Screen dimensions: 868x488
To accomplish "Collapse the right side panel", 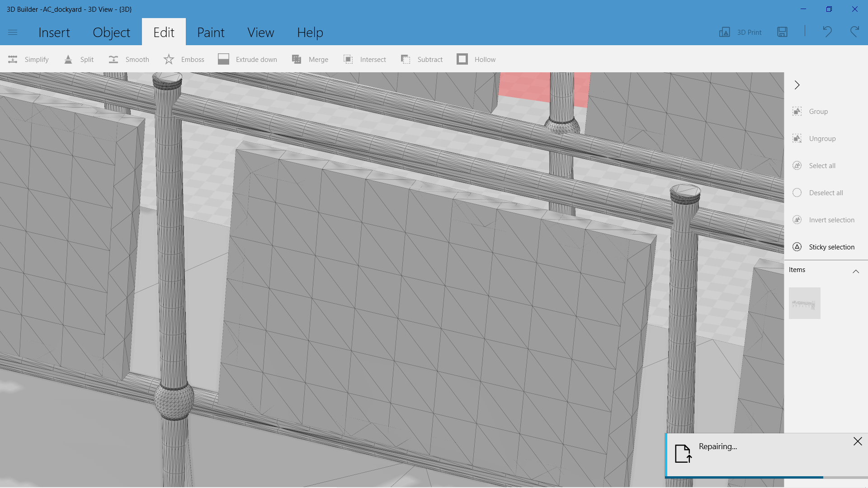I will point(797,85).
